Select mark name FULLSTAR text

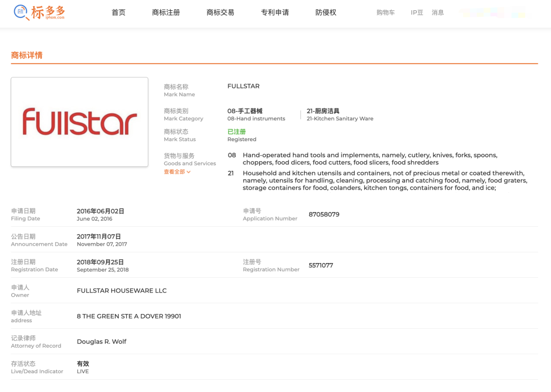pos(243,86)
